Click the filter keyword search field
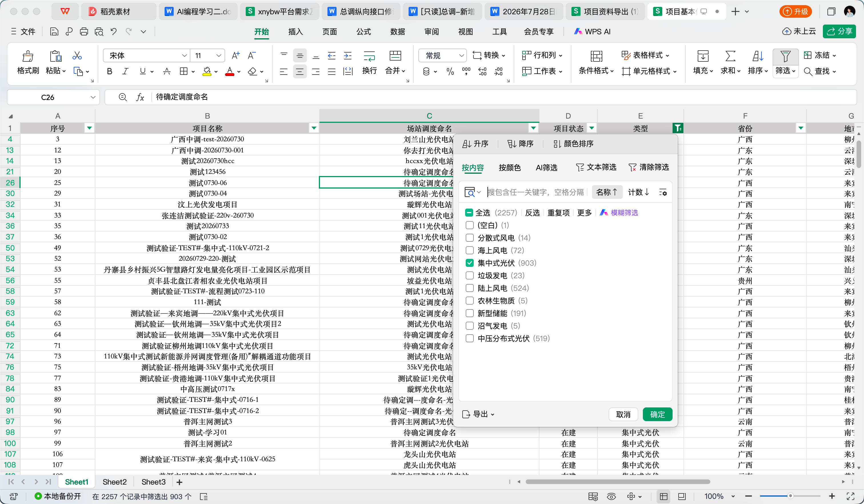The image size is (864, 504). click(536, 192)
